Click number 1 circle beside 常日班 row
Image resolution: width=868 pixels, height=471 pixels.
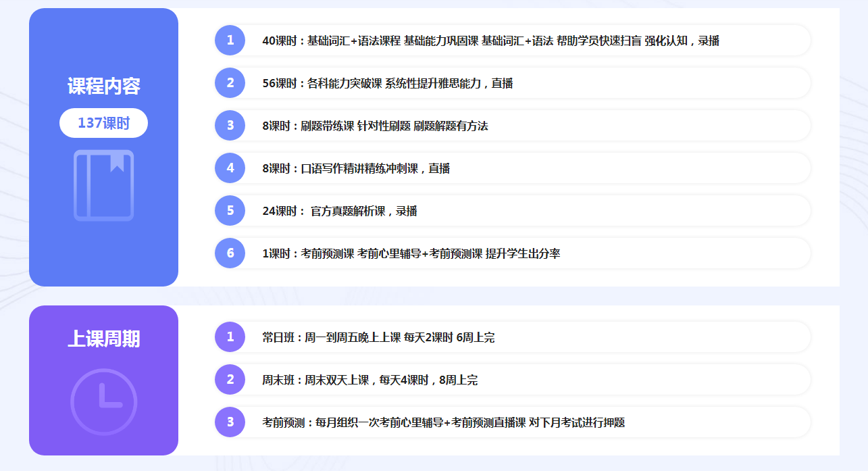click(x=230, y=337)
